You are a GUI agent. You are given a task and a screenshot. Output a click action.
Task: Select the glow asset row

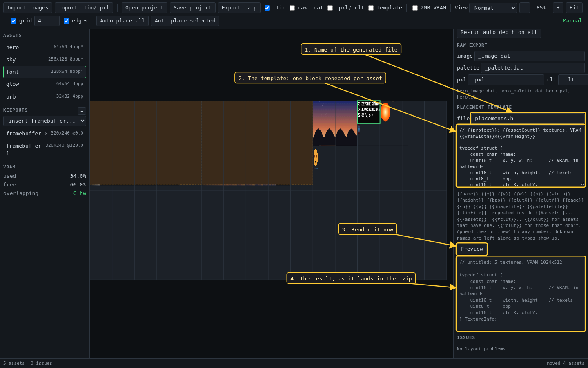point(45,84)
